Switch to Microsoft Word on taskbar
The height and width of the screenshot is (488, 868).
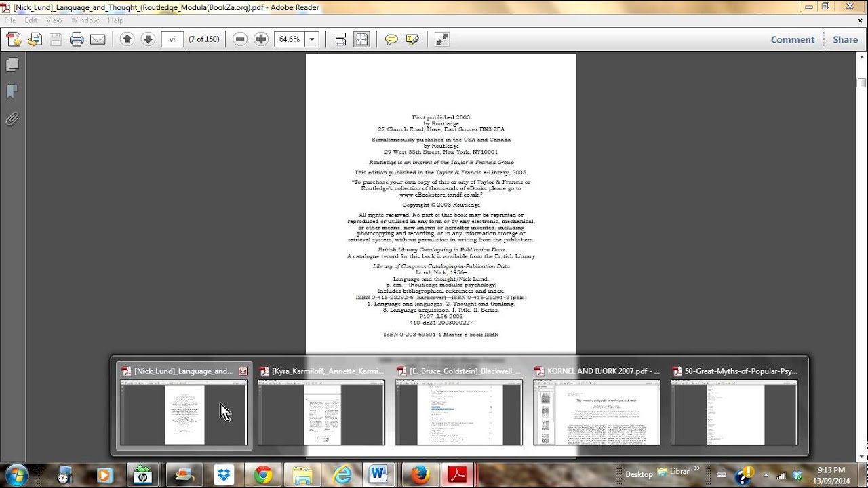point(378,475)
